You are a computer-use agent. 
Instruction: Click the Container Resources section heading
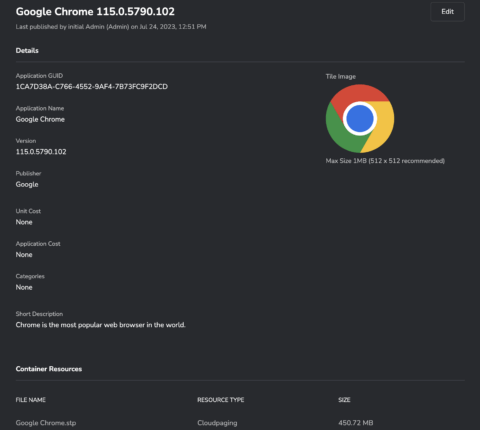pyautogui.click(x=49, y=369)
